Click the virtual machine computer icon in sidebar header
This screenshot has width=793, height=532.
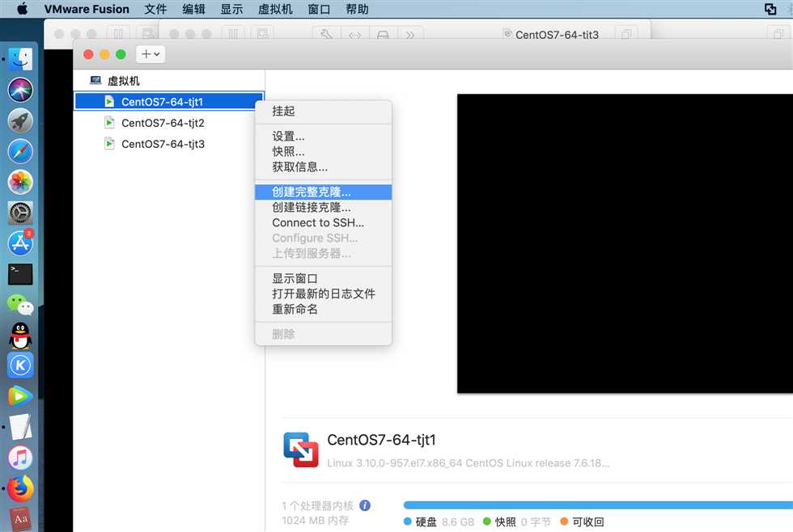click(x=95, y=80)
